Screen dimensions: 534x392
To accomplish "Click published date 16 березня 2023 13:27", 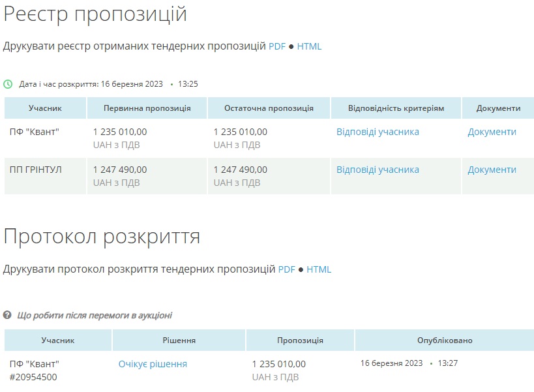I will point(409,363).
